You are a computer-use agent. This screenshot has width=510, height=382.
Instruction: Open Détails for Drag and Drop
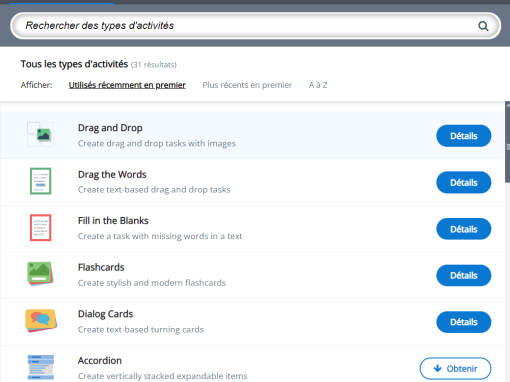point(463,136)
